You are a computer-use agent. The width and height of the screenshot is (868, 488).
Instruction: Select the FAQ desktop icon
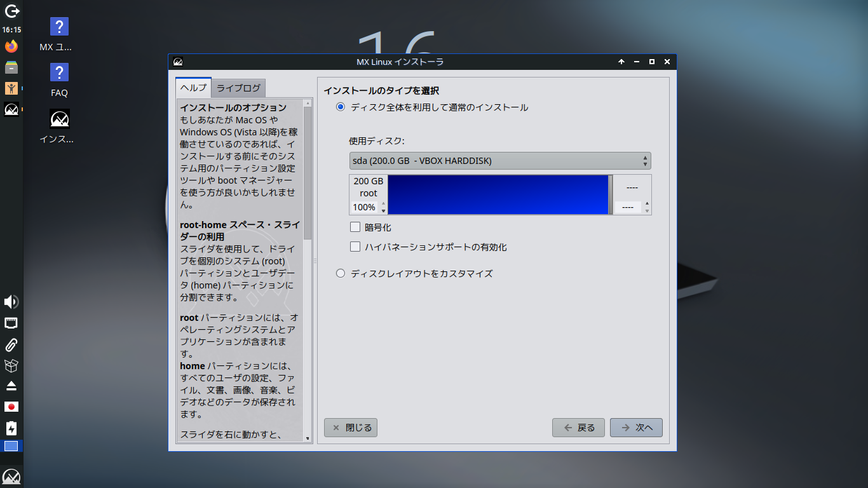point(59,80)
